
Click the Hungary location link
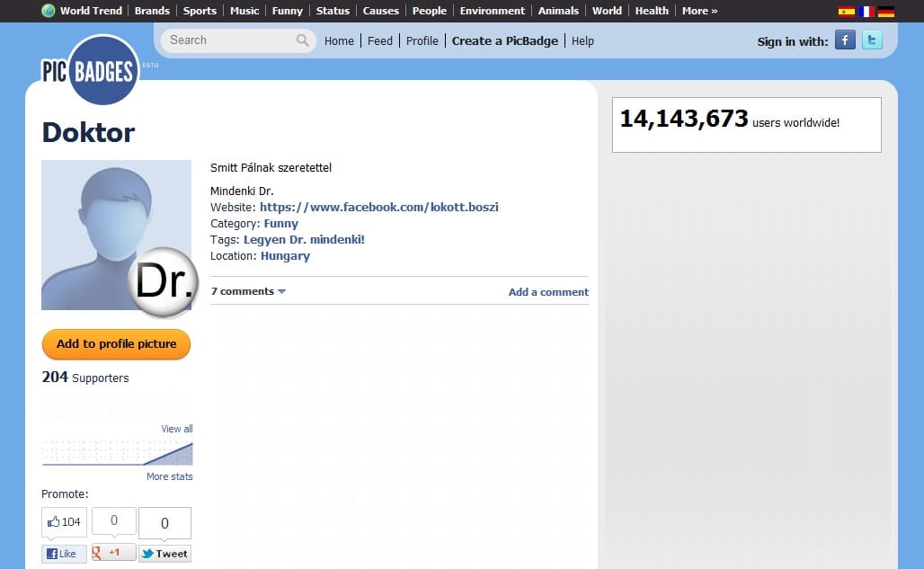pos(285,255)
